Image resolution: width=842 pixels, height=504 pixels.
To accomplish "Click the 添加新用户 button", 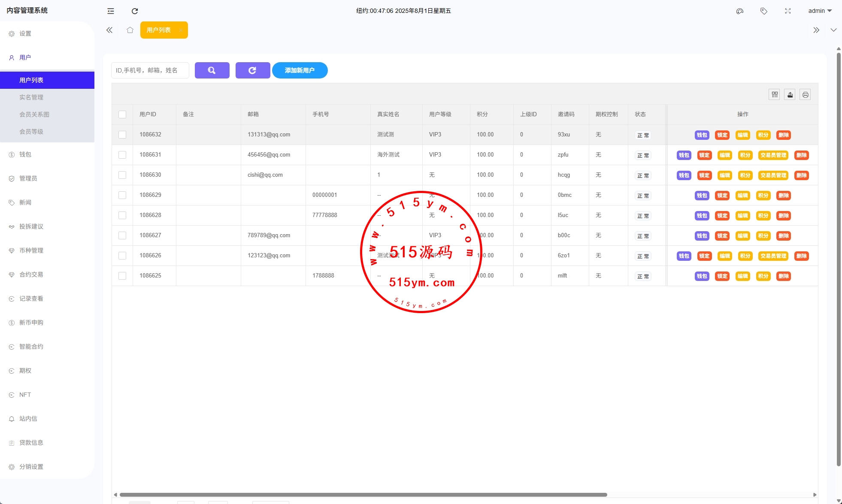I will pos(300,70).
